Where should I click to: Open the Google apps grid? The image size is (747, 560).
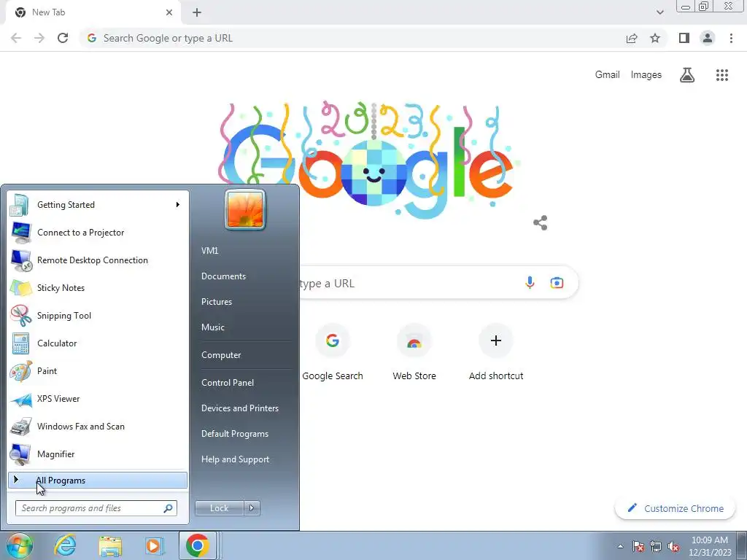(x=721, y=75)
